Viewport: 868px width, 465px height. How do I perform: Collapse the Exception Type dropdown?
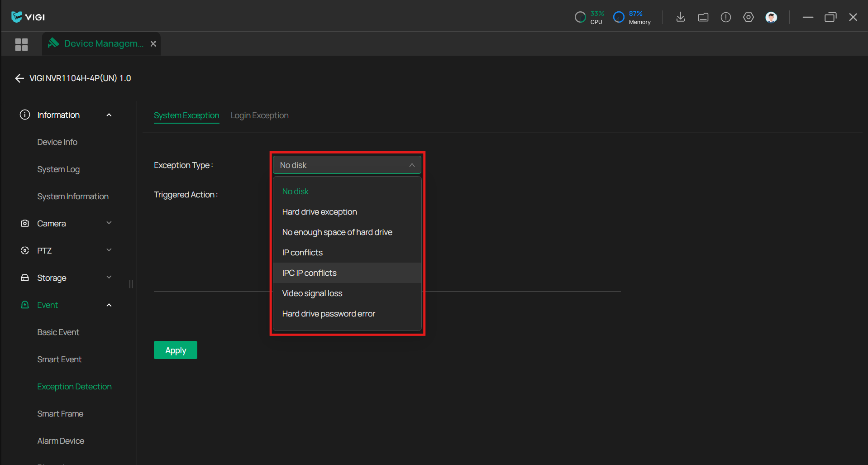411,165
